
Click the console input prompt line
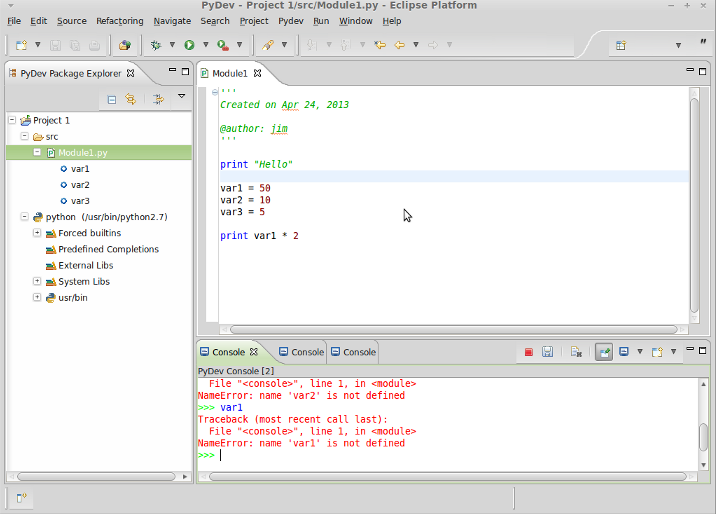tap(448, 455)
